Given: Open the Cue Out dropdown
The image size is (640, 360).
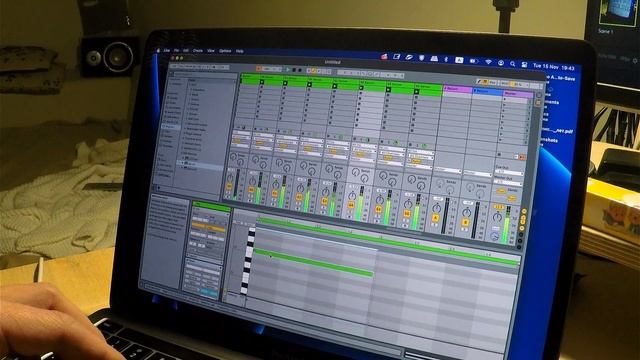Looking at the screenshot, I should click(509, 173).
